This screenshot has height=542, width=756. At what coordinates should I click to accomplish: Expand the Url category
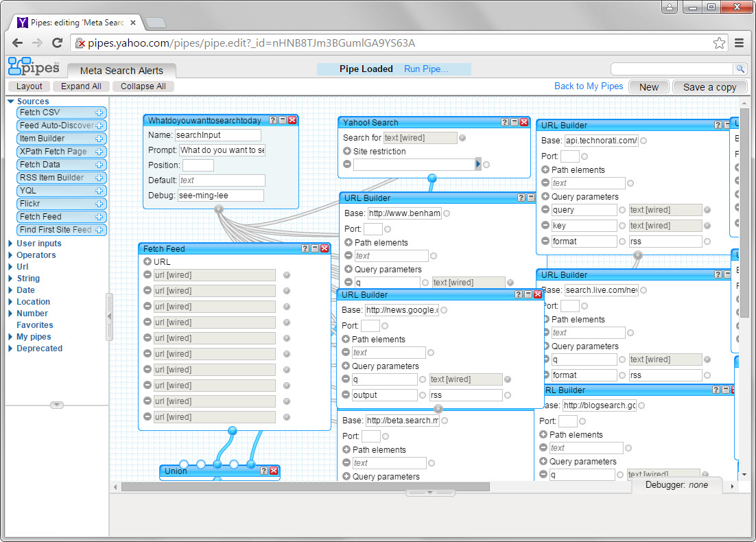(x=10, y=267)
